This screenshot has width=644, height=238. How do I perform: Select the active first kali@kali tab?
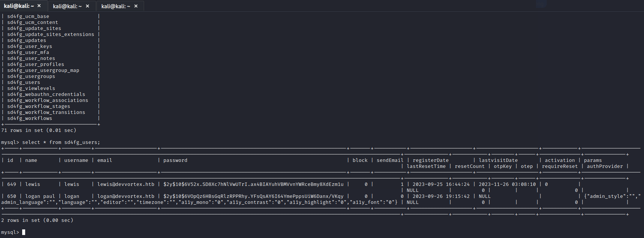click(19, 6)
